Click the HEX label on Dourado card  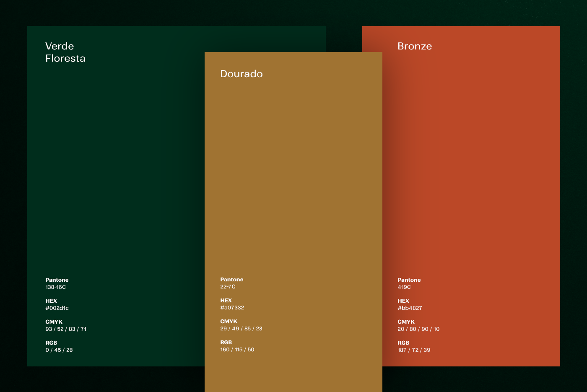coord(226,301)
